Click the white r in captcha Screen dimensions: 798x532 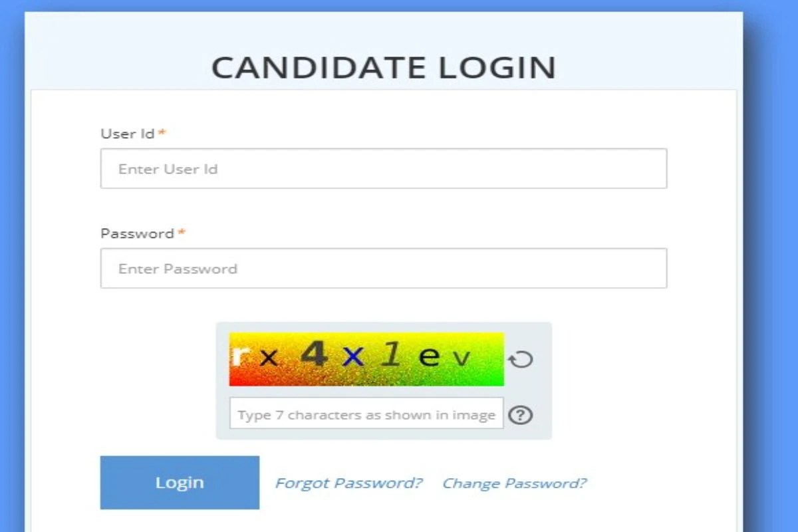(x=238, y=356)
